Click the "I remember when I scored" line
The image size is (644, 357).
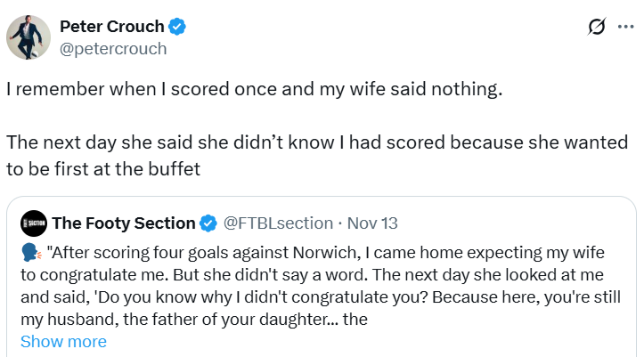[254, 90]
